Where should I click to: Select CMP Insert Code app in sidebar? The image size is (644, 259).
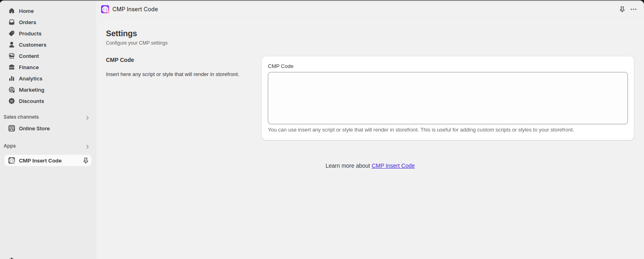coord(40,160)
